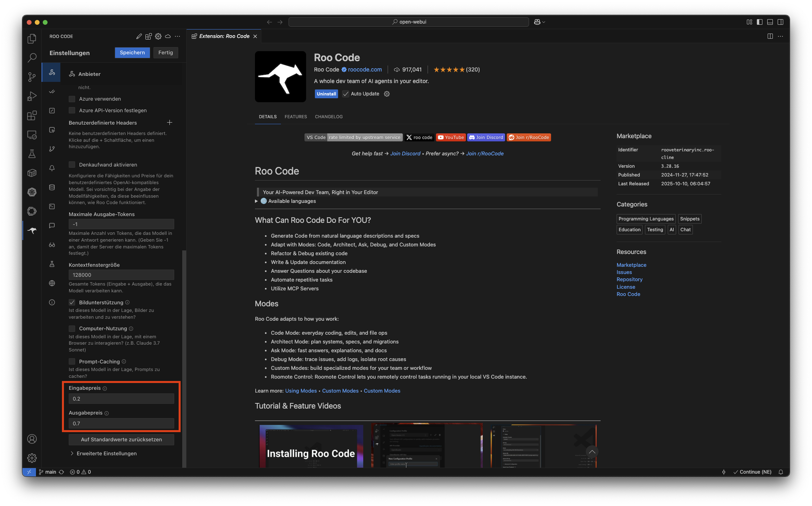812x506 pixels.
Task: Enable Denkaufwand aktivieren checkbox
Action: coord(72,165)
